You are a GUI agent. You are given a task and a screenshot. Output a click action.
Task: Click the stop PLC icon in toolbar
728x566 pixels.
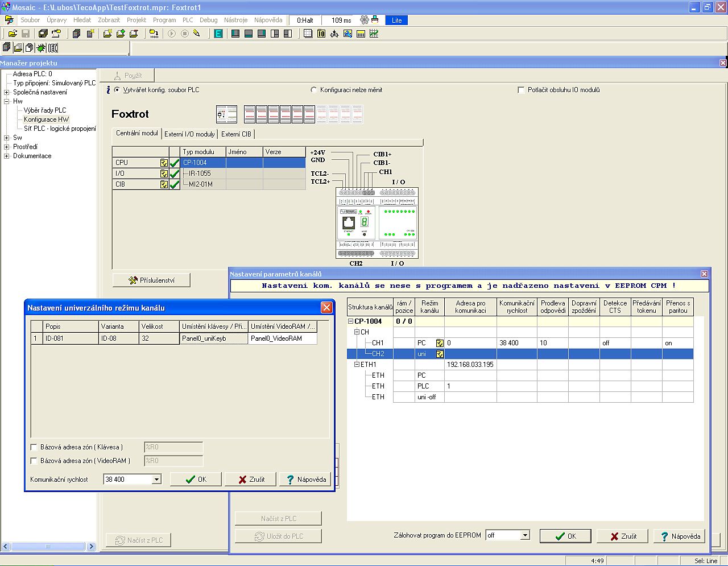[184, 34]
